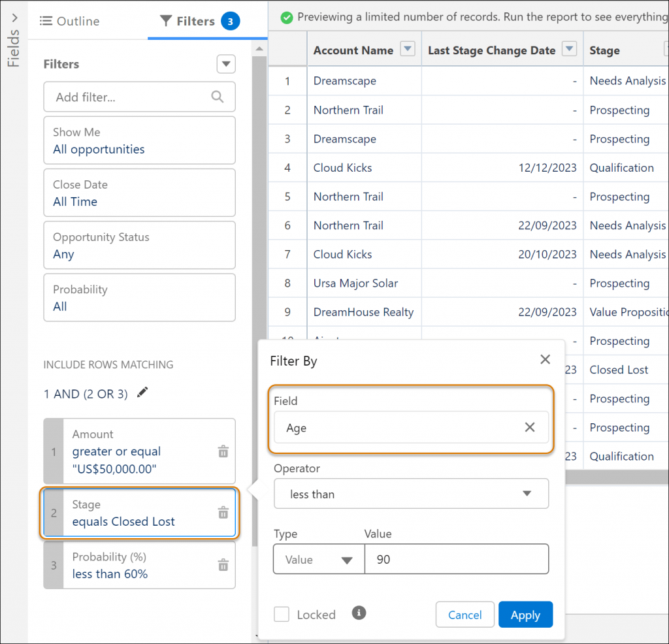This screenshot has height=644, width=669.
Task: Open the Filters panel options dropdown
Action: pyautogui.click(x=225, y=64)
